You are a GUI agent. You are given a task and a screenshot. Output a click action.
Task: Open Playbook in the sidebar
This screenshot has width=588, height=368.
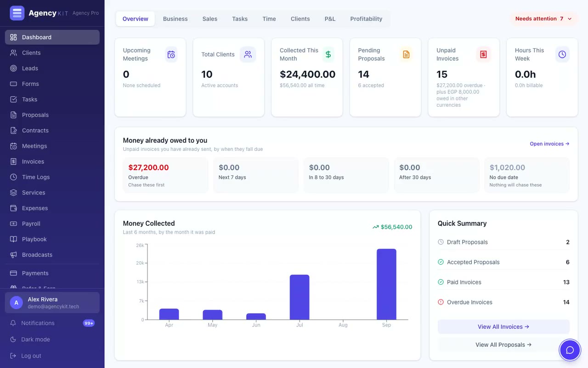pyautogui.click(x=52, y=239)
